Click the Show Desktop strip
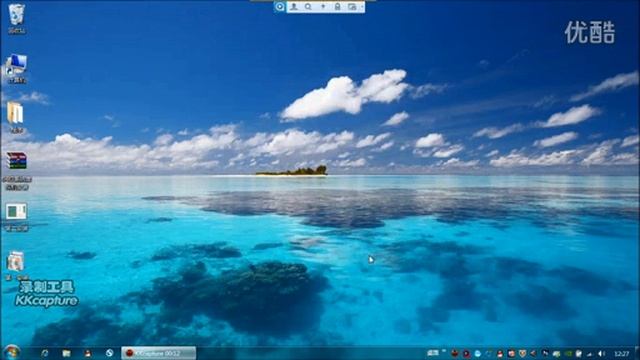The image size is (640, 360). pyautogui.click(x=637, y=353)
